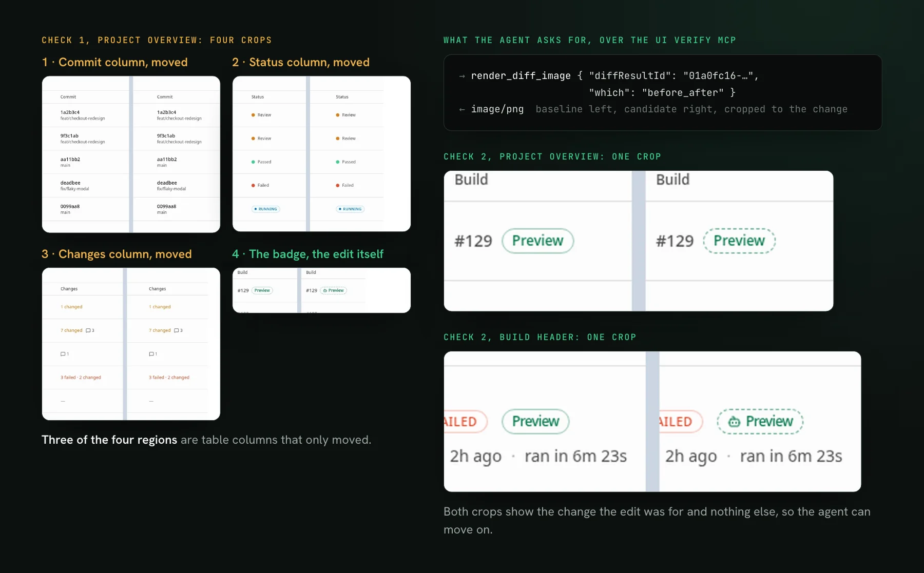The height and width of the screenshot is (573, 924).
Task: Select the "CHECK 2, BUILD HEADER: ONE CROP" heading
Action: 540,337
